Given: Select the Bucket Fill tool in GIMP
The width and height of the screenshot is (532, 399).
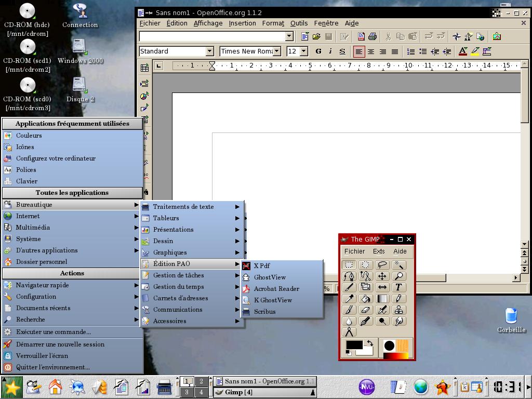Looking at the screenshot, I should [365, 299].
